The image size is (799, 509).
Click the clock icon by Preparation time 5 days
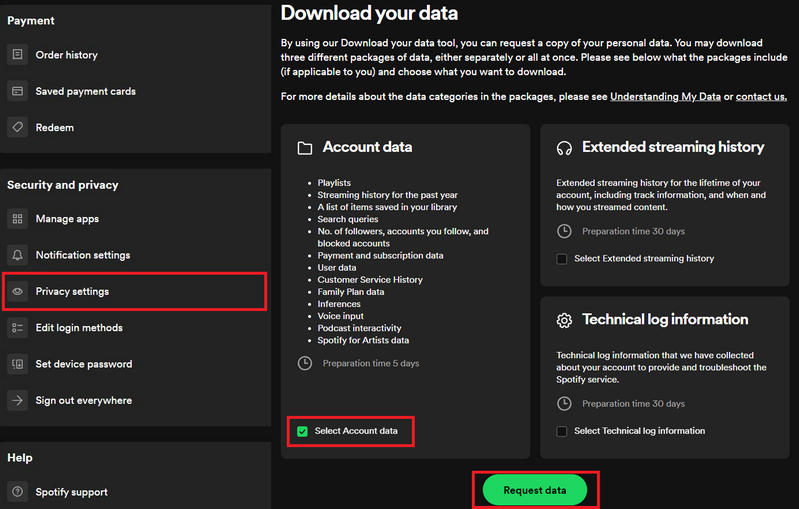[305, 363]
